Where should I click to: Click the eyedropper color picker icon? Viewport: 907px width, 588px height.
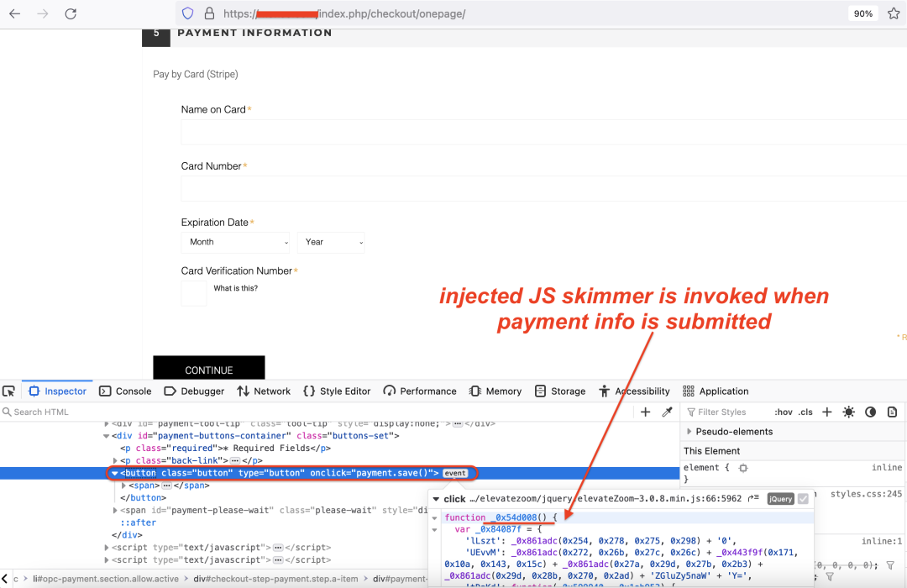point(668,412)
